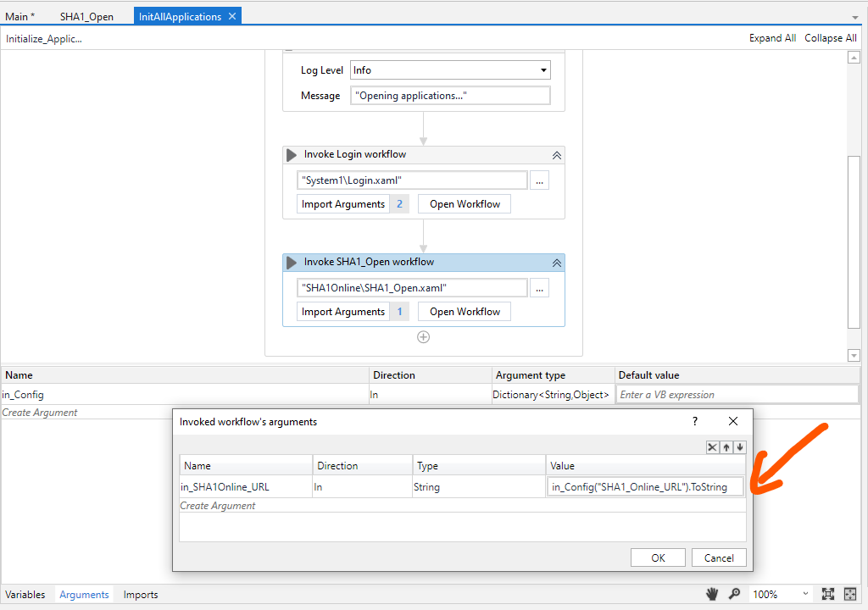Collapse the Invoke SHA1_Open workflow activity
The image size is (868, 610).
pos(557,262)
